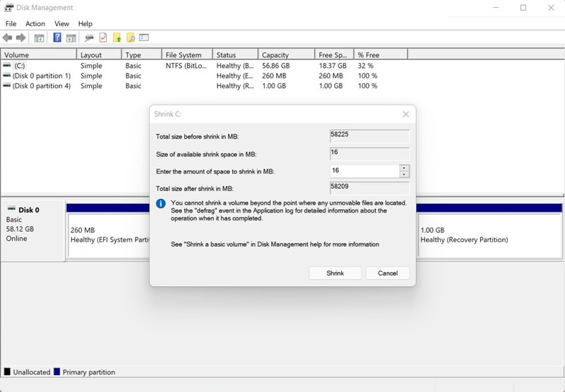
Task: Sort by the % Free column header
Action: coord(381,55)
